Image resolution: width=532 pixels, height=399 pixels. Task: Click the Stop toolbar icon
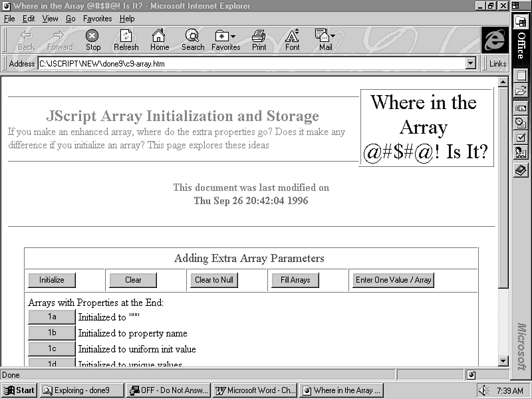click(x=93, y=36)
